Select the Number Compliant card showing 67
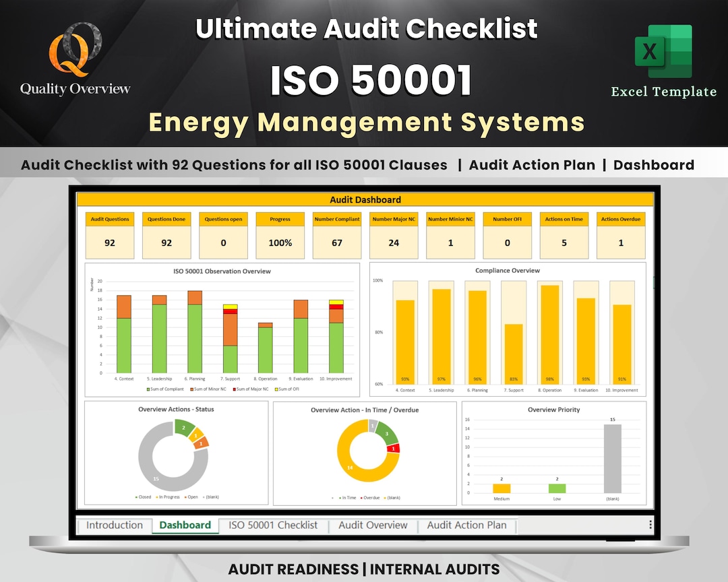The image size is (728, 582). (337, 236)
